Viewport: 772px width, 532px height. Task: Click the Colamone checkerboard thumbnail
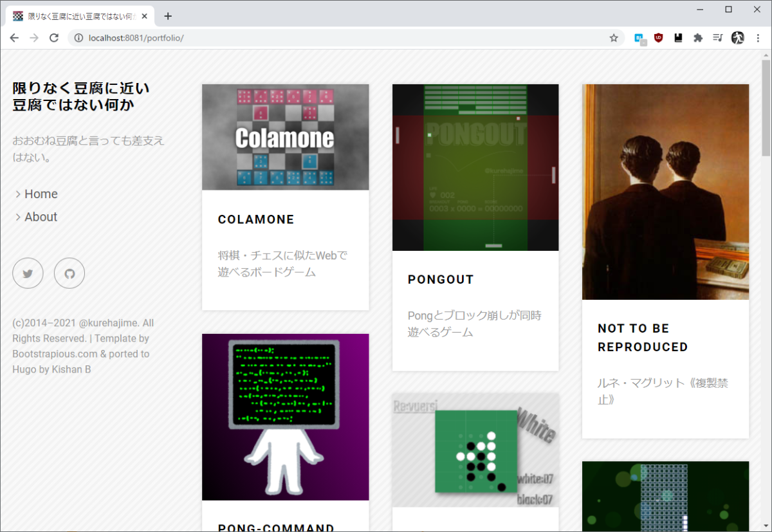[286, 137]
